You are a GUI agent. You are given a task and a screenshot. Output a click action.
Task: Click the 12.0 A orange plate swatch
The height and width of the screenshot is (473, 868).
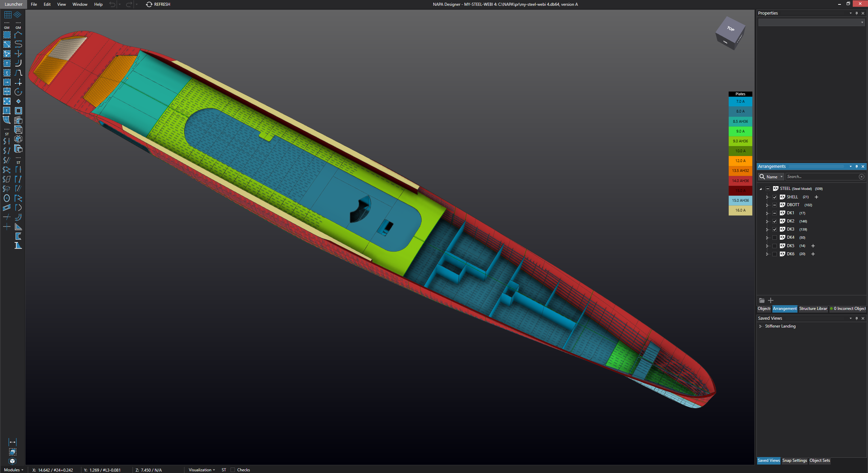click(740, 161)
